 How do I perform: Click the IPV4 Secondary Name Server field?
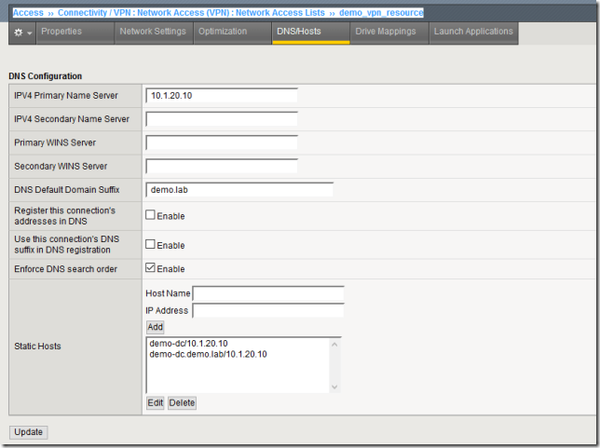point(222,119)
